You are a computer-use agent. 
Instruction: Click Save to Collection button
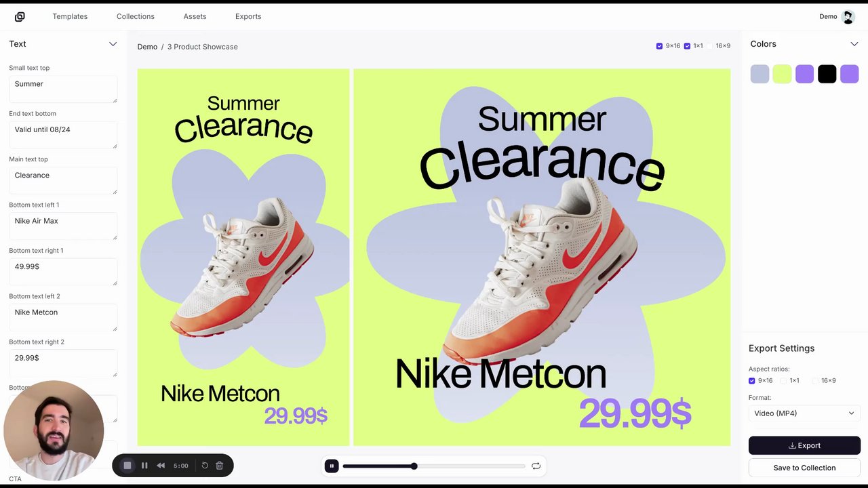point(804,468)
